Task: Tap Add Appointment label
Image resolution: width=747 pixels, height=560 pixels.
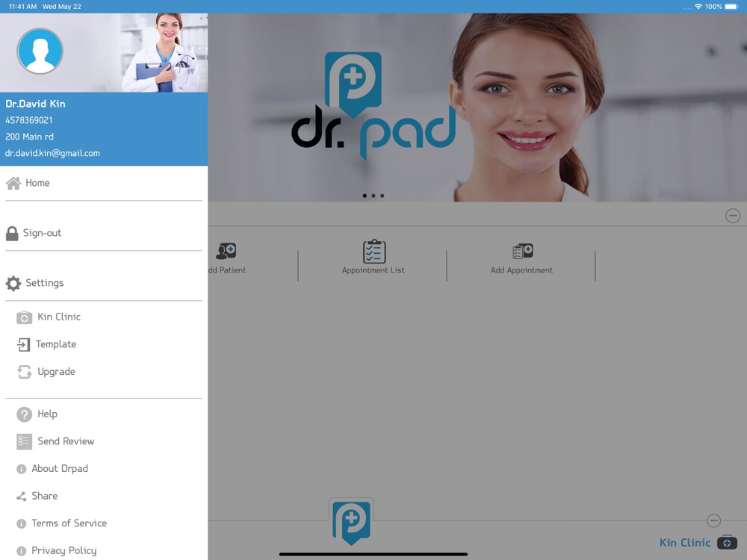Action: [x=521, y=270]
